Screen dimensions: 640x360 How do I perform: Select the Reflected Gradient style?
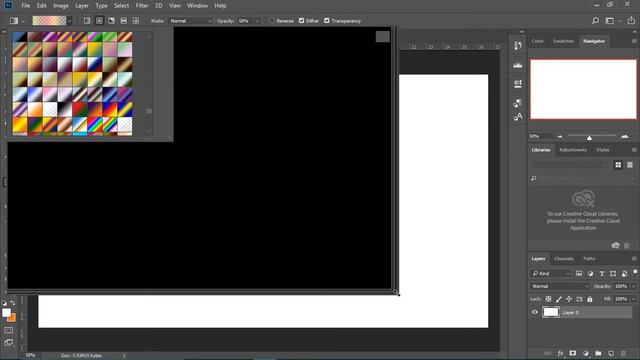click(124, 21)
